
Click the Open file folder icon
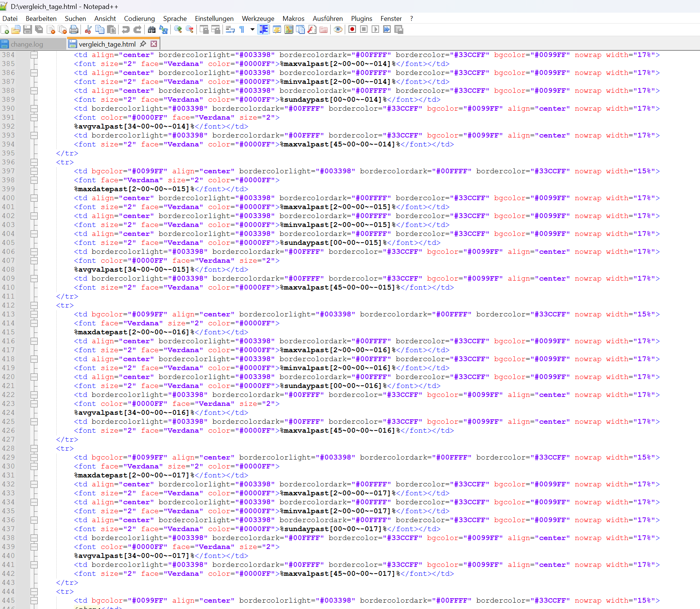16,29
